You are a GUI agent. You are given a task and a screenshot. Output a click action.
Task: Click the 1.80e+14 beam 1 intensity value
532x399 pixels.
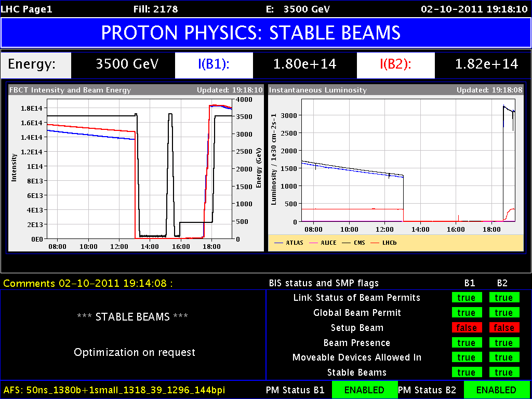[x=304, y=64]
